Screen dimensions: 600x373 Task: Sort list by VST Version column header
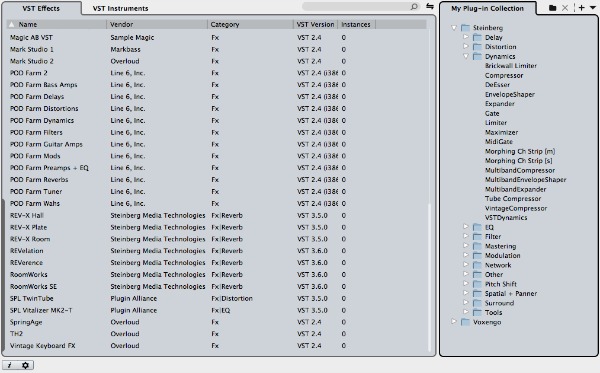click(315, 24)
